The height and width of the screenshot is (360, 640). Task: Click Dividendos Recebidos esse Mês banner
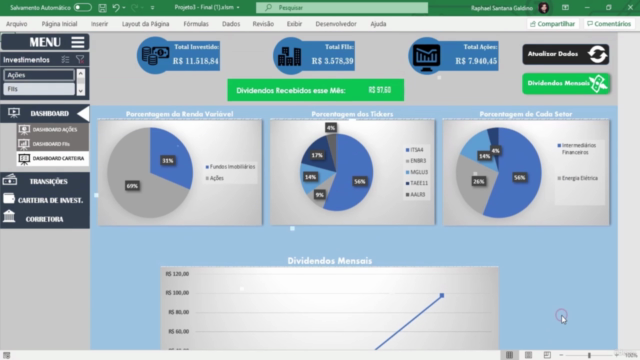point(316,90)
